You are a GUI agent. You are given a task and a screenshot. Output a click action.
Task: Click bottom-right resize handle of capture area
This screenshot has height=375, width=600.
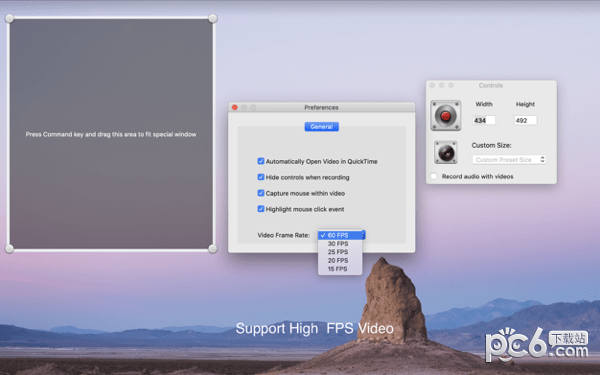click(x=213, y=249)
